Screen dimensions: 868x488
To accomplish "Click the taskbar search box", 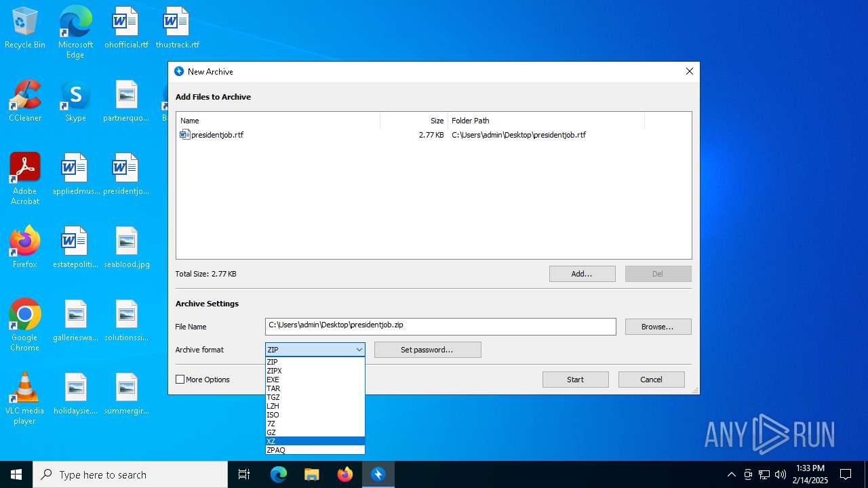I will tap(130, 474).
